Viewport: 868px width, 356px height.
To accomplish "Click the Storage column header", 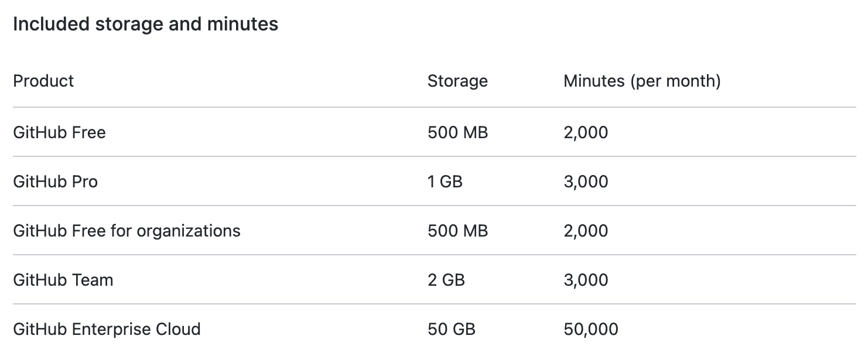I will [457, 81].
